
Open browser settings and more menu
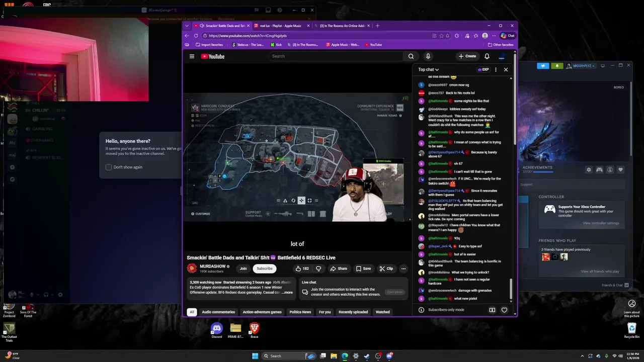(494, 36)
